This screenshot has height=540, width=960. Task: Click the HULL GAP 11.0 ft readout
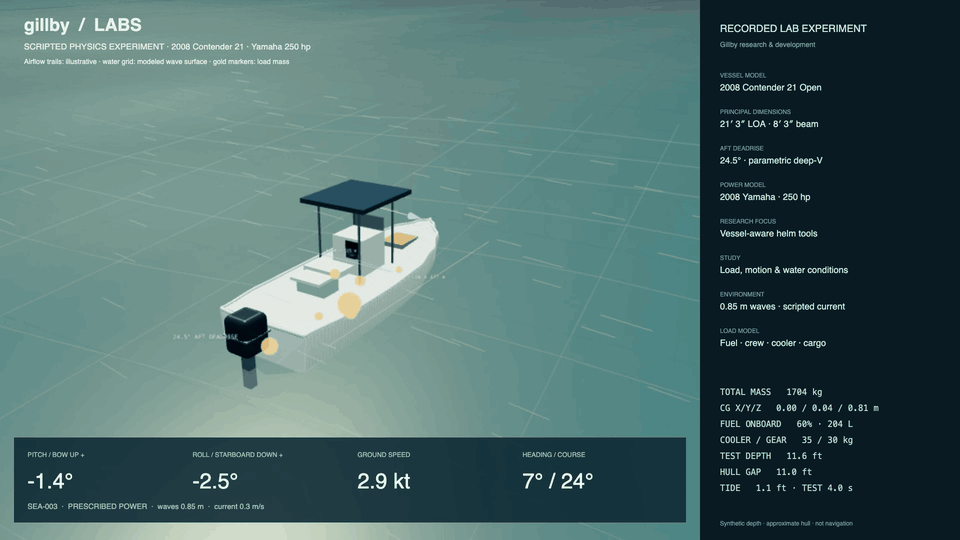[766, 471]
